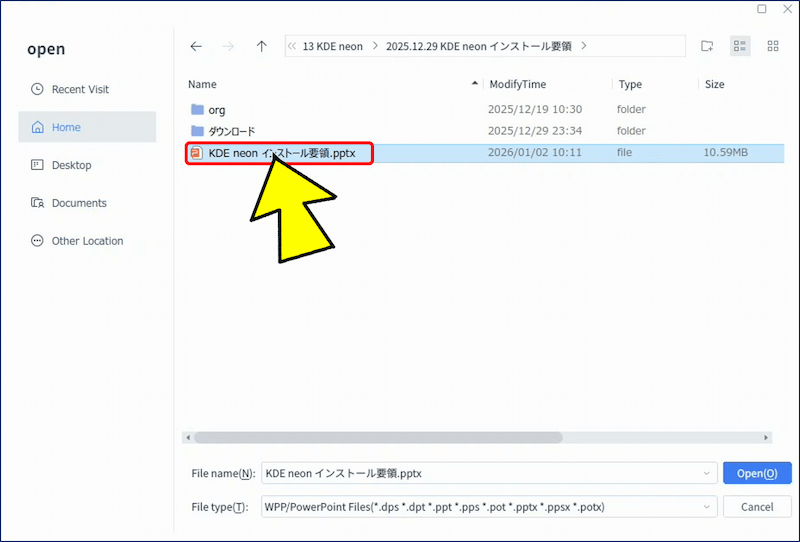Screen dimensions: 800x542
Task: Click the Home house icon
Action: (x=37, y=127)
